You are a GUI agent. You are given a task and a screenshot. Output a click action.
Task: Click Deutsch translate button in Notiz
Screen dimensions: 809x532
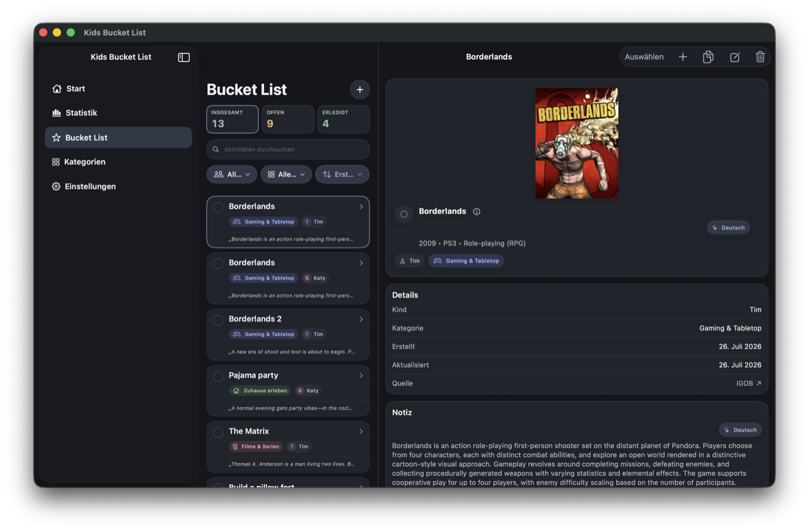(740, 430)
